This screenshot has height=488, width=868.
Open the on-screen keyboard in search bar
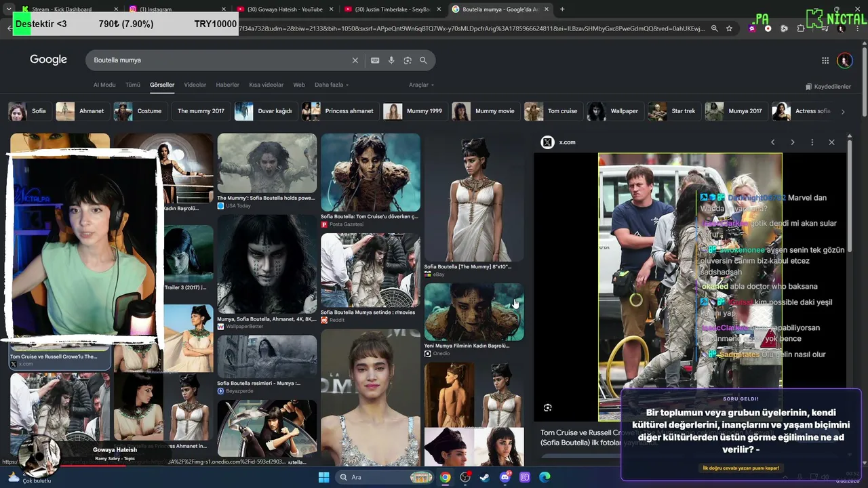375,60
